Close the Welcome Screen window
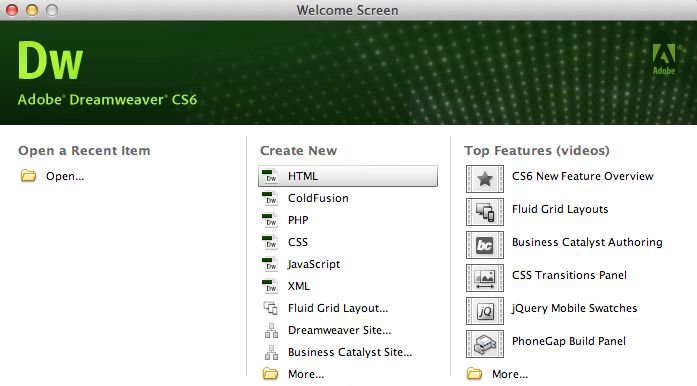This screenshot has height=386, width=697. click(x=12, y=10)
